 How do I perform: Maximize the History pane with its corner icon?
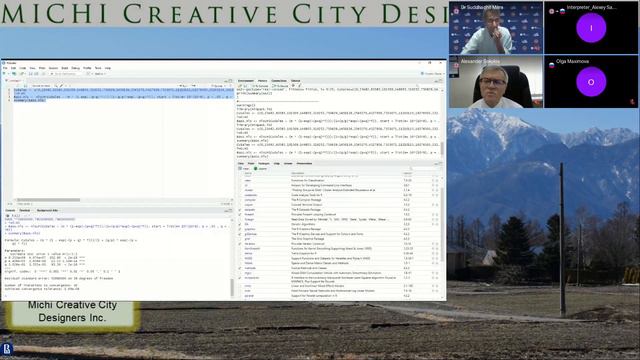click(441, 81)
